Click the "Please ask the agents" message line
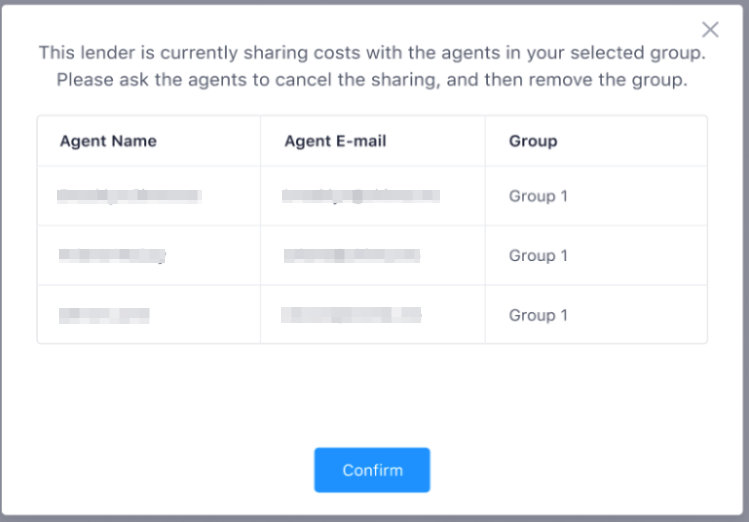This screenshot has width=749, height=522. tap(372, 80)
